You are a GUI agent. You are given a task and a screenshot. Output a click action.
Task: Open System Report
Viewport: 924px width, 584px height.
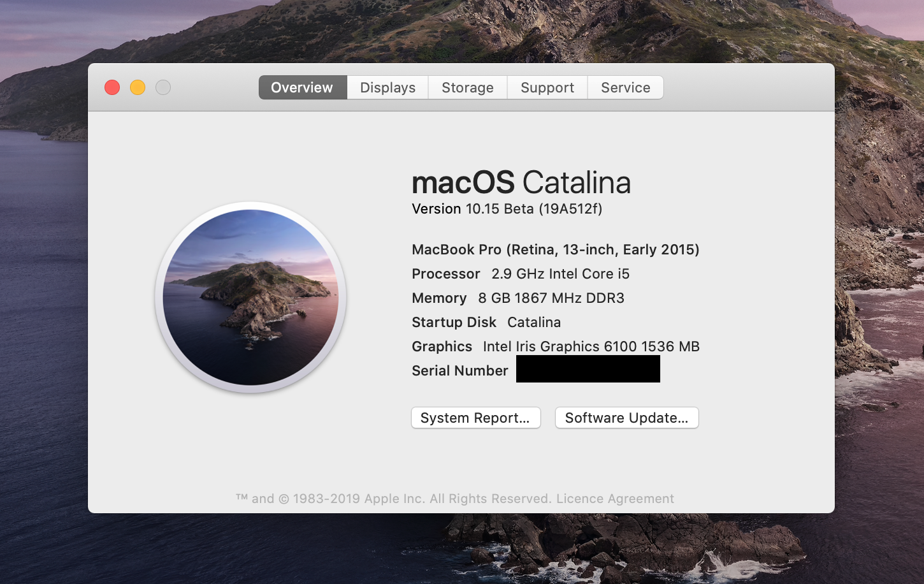(x=475, y=418)
